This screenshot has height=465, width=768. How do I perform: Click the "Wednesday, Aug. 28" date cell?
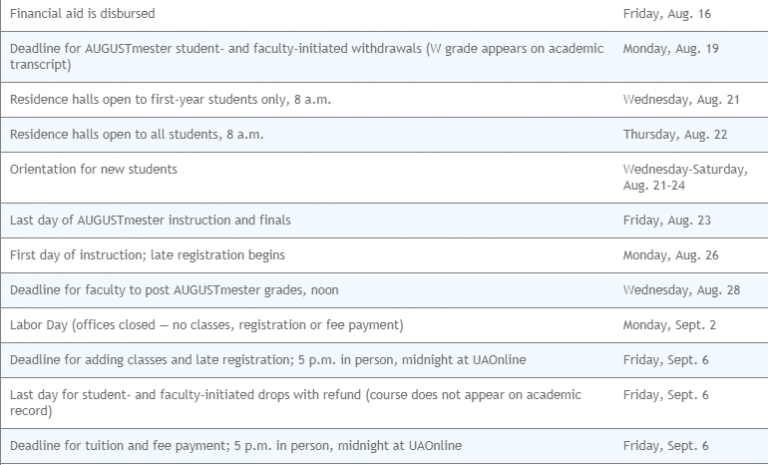[x=679, y=290]
